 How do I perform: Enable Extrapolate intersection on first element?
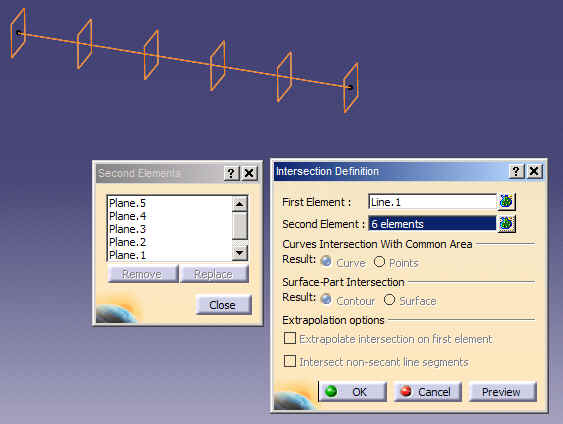tap(290, 338)
